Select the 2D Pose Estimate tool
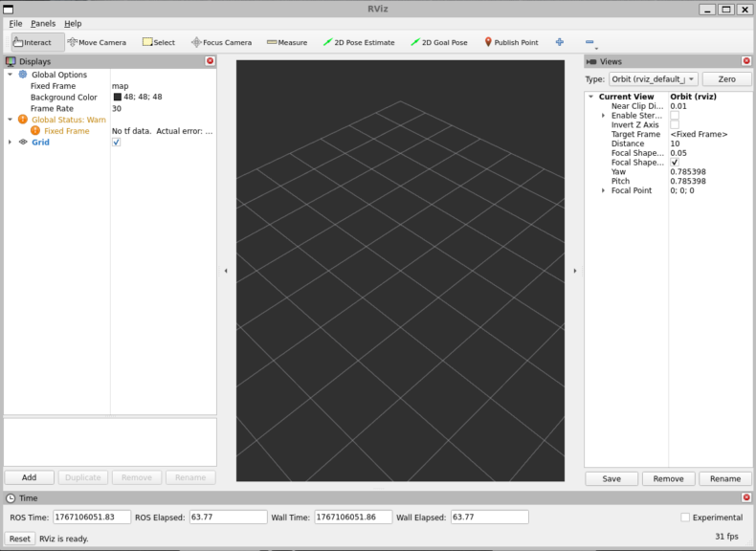Viewport: 756px width, 551px height. pyautogui.click(x=359, y=42)
